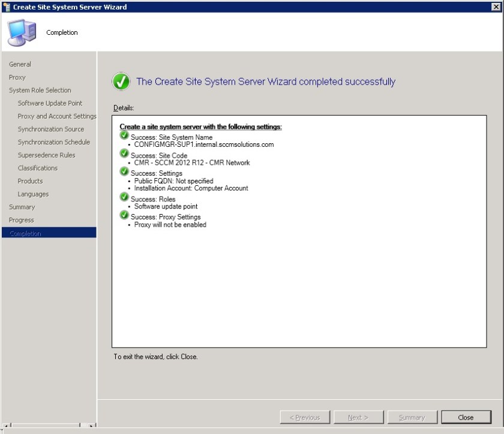Select the Classifications step
Viewport: 504px width, 434px height.
pyautogui.click(x=38, y=168)
